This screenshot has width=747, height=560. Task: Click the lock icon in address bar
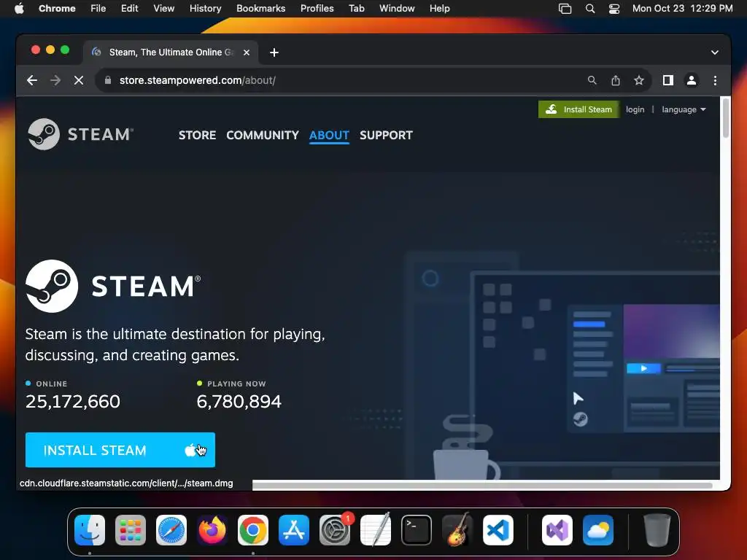108,80
